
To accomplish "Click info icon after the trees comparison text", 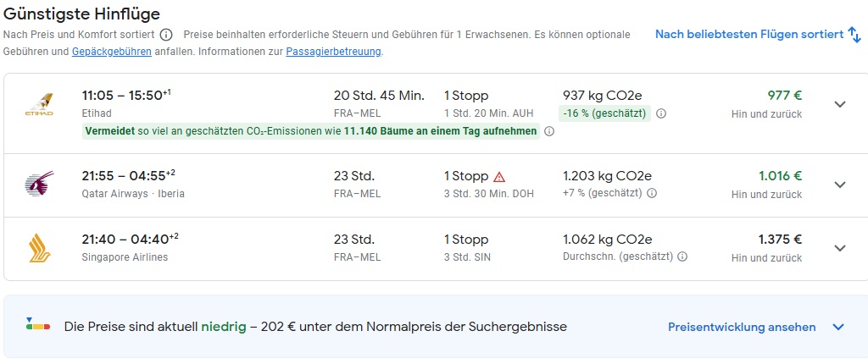I will 549,131.
